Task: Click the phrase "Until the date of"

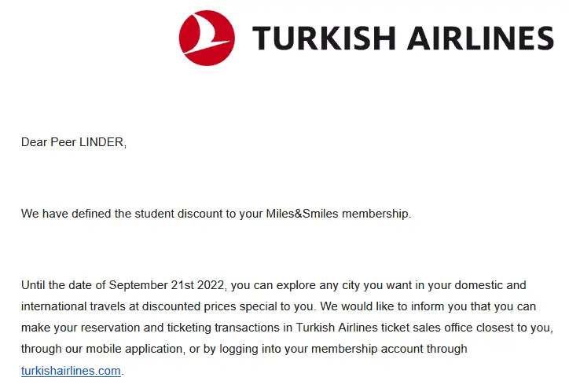Action: coord(63,284)
